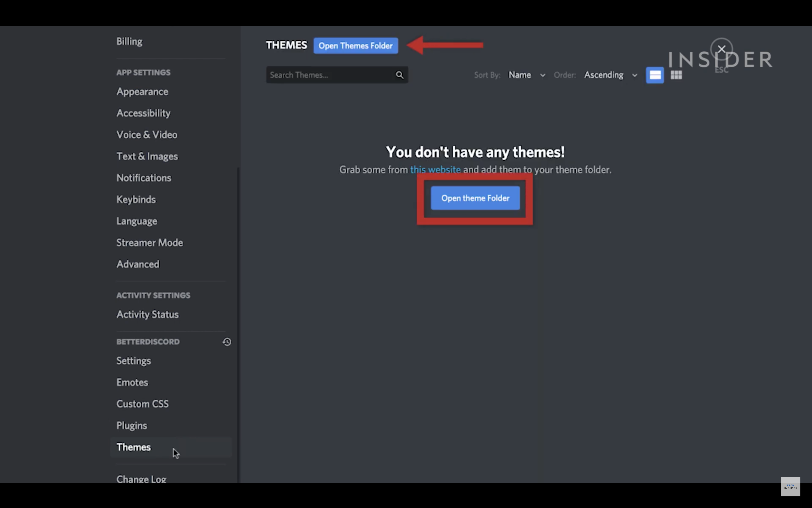The height and width of the screenshot is (508, 812).
Task: Switch to list view layout
Action: 655,75
